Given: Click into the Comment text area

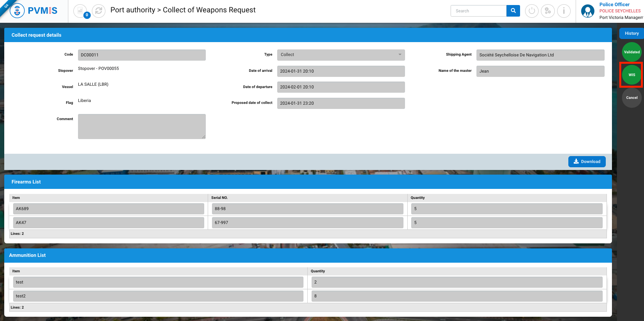Looking at the screenshot, I should click(142, 126).
